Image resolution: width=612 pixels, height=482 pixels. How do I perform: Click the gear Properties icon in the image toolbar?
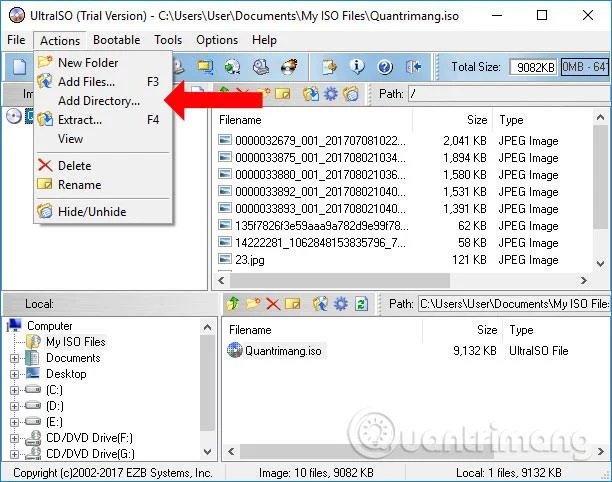[x=331, y=94]
